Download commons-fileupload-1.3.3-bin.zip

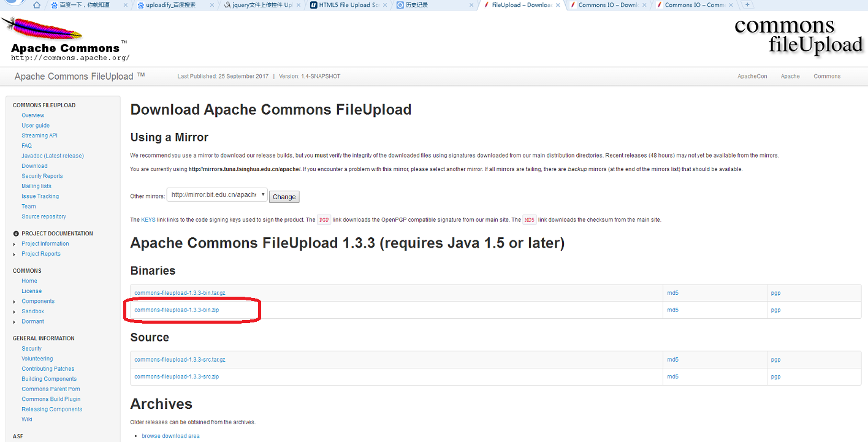coord(177,310)
